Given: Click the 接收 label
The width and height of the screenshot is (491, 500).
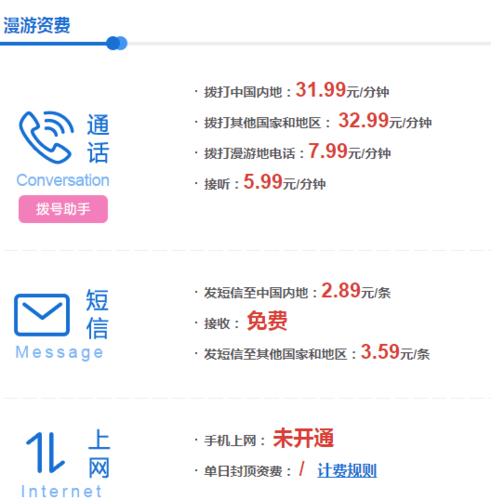Looking at the screenshot, I should coord(217,323).
